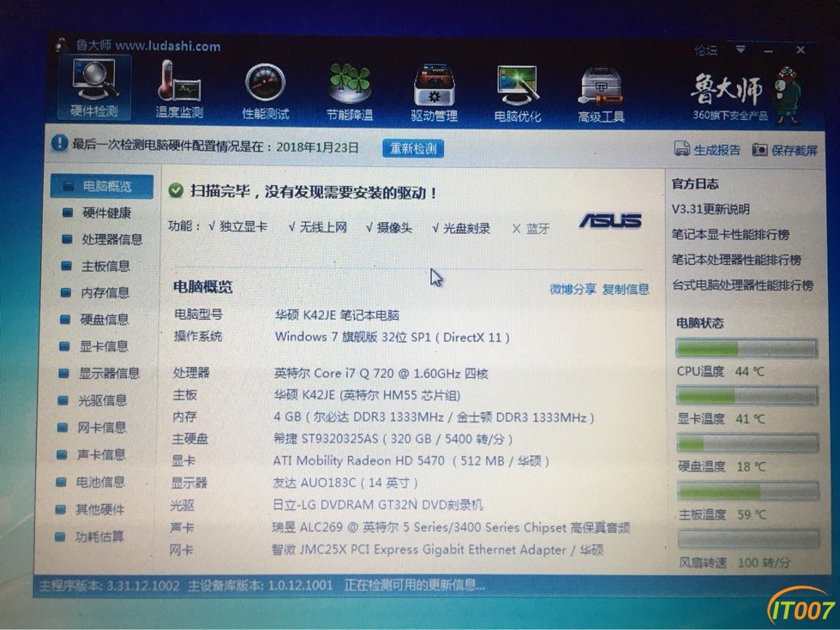The height and width of the screenshot is (630, 840).
Task: Click the 蓝牙 unavailable feature item
Action: pos(531,229)
